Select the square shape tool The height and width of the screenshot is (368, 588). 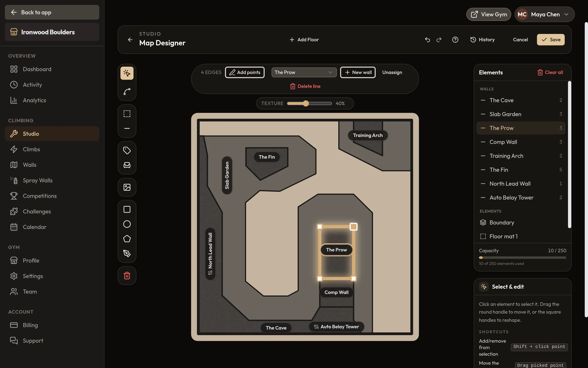tap(127, 209)
